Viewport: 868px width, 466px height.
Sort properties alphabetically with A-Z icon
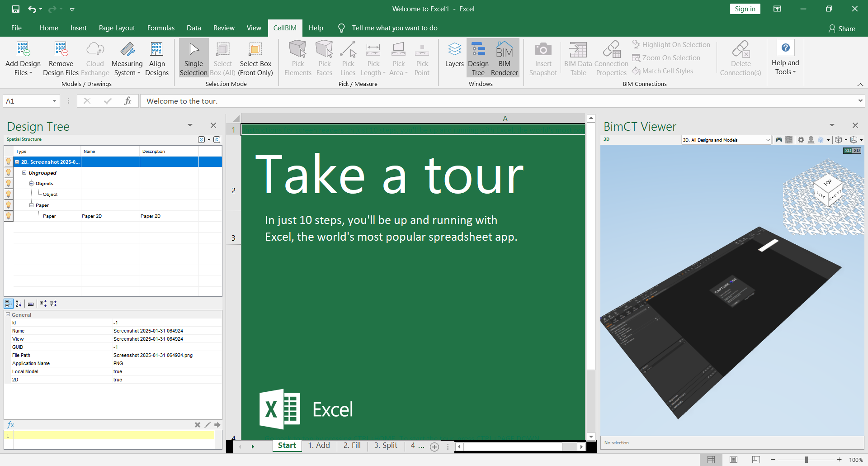pyautogui.click(x=19, y=304)
